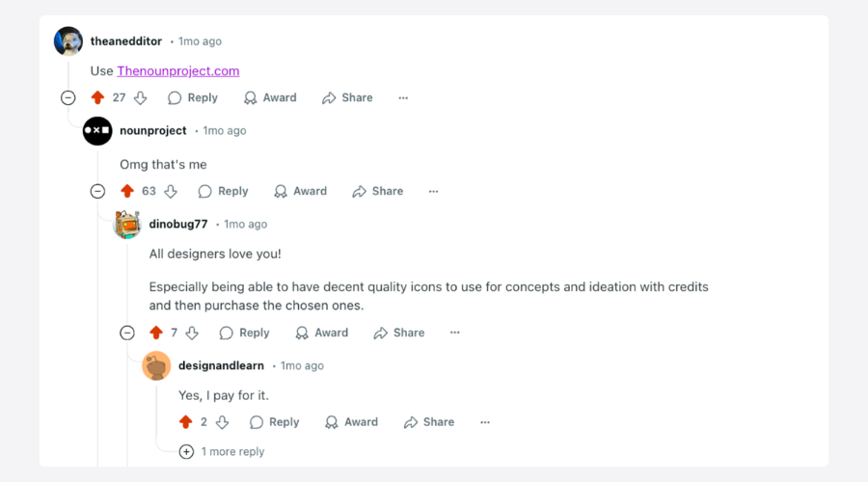
Task: Downvote nounproject's comment with 63 votes
Action: (x=171, y=192)
